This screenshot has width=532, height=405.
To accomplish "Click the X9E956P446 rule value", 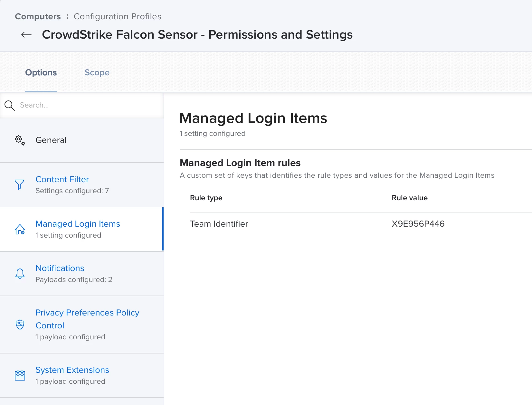I will click(x=418, y=224).
